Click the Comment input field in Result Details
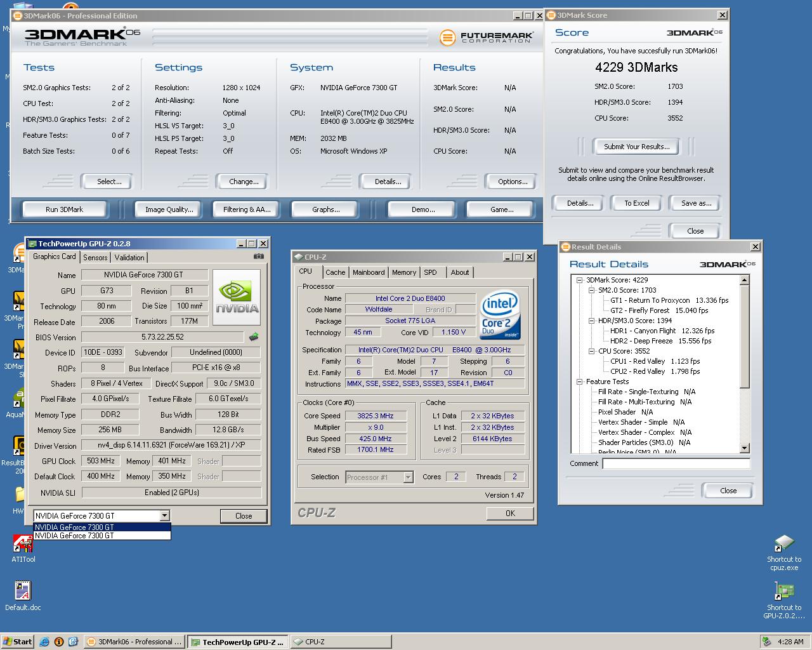 coord(676,463)
